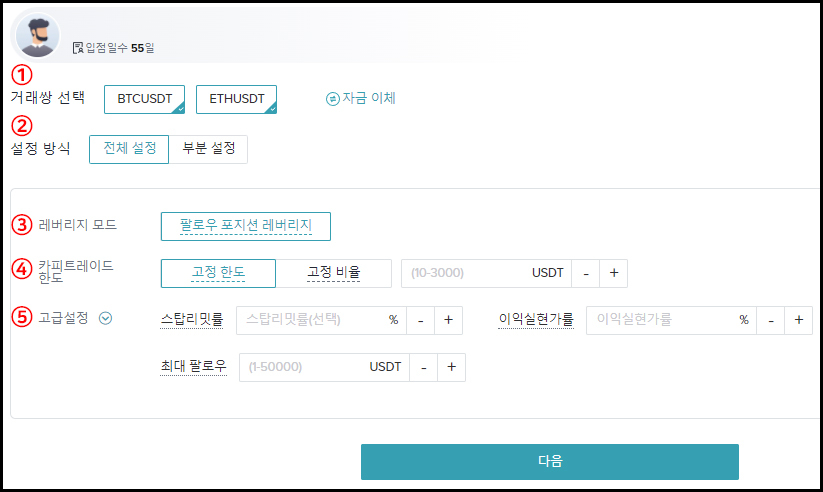Click the 입점일수 badge icon
Viewport: 823px width, 492px height.
pyautogui.click(x=78, y=48)
